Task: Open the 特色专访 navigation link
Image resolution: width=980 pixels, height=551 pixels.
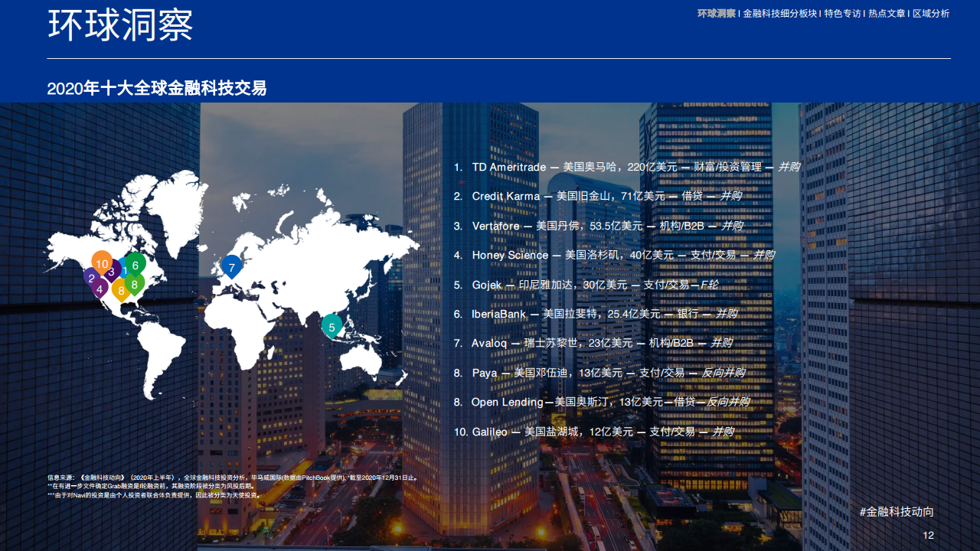Action: [x=843, y=13]
